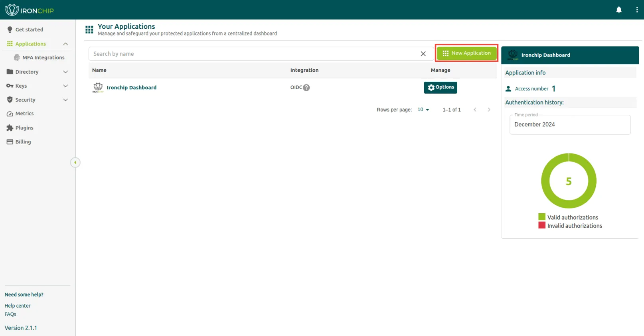Screen dimensions: 644x336
Task: Go to the next table page
Action: (x=489, y=110)
